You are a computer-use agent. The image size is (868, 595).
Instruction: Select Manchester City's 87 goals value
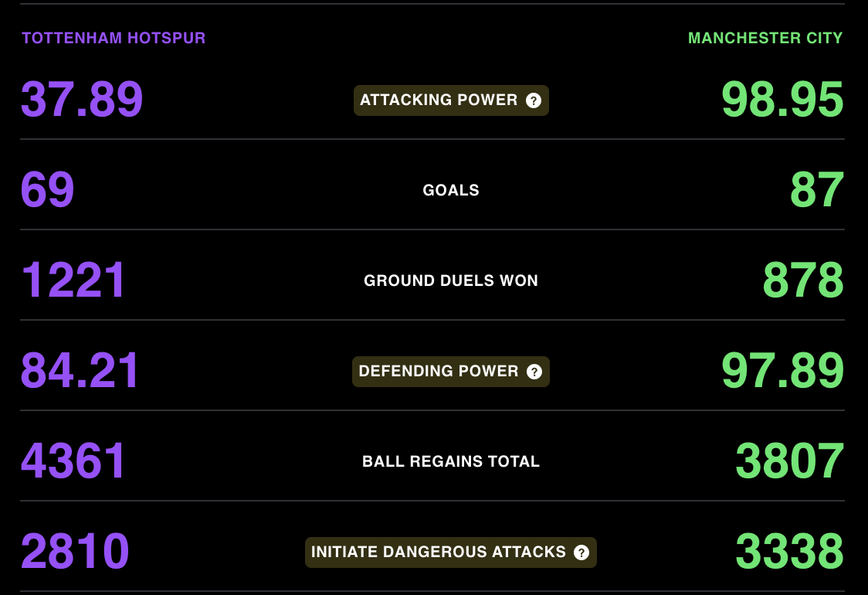pyautogui.click(x=817, y=190)
